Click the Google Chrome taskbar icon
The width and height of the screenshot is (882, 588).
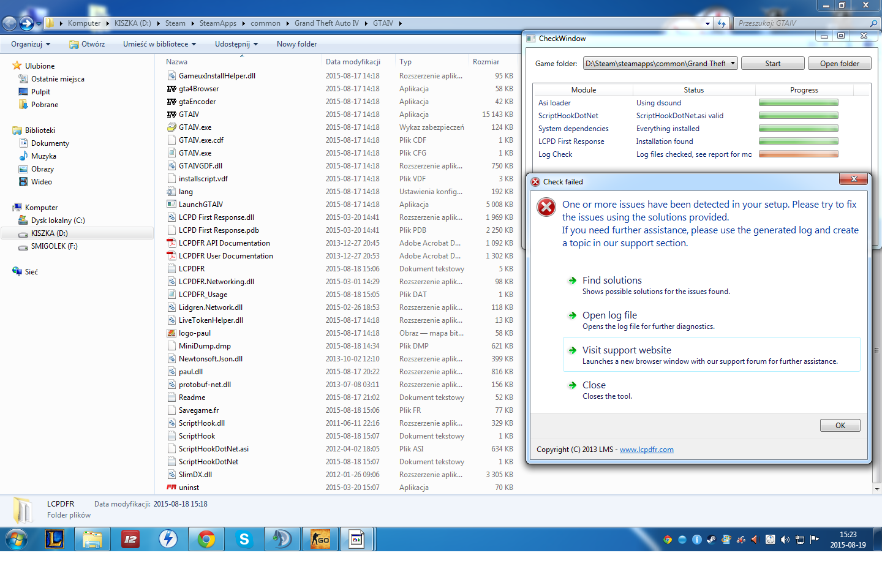click(x=206, y=540)
